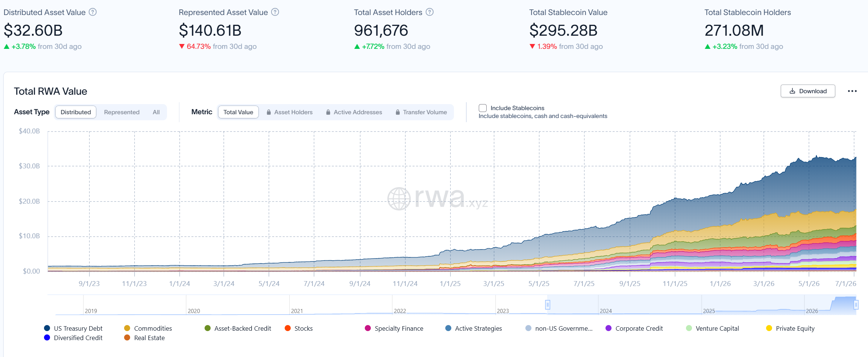Screen dimensions: 868x357
Task: Toggle non-US Government legend series
Action: (x=559, y=328)
